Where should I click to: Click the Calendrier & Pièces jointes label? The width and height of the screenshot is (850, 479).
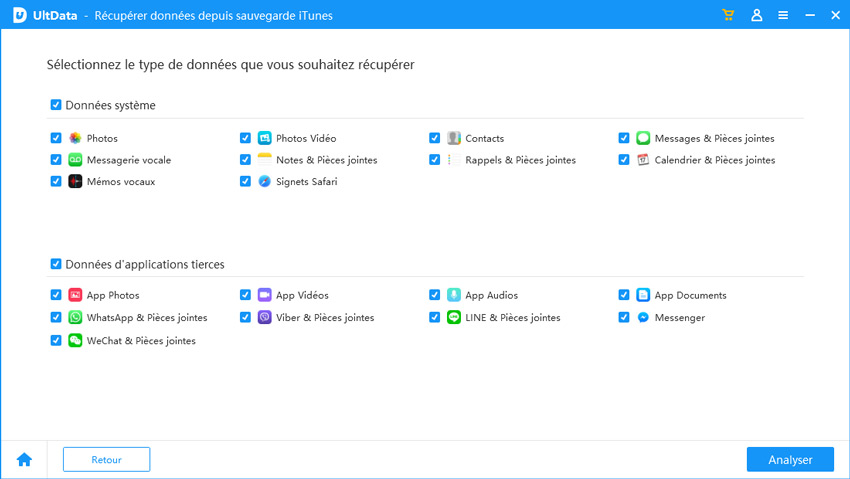(714, 160)
